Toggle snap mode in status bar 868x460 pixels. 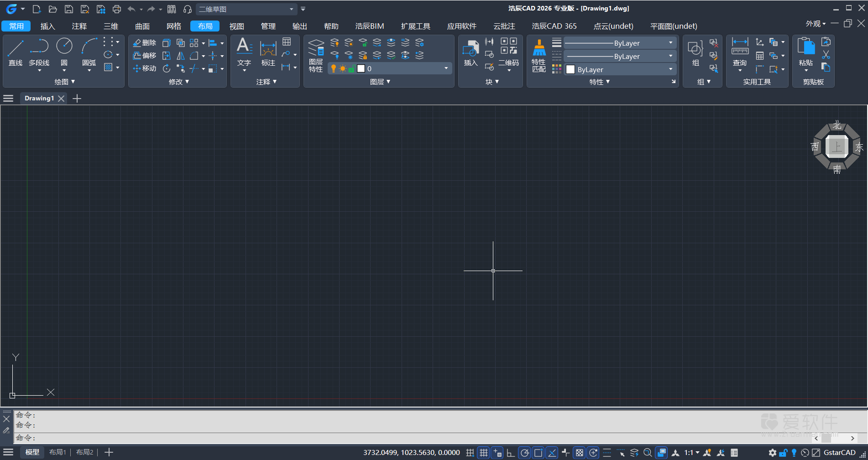click(470, 453)
